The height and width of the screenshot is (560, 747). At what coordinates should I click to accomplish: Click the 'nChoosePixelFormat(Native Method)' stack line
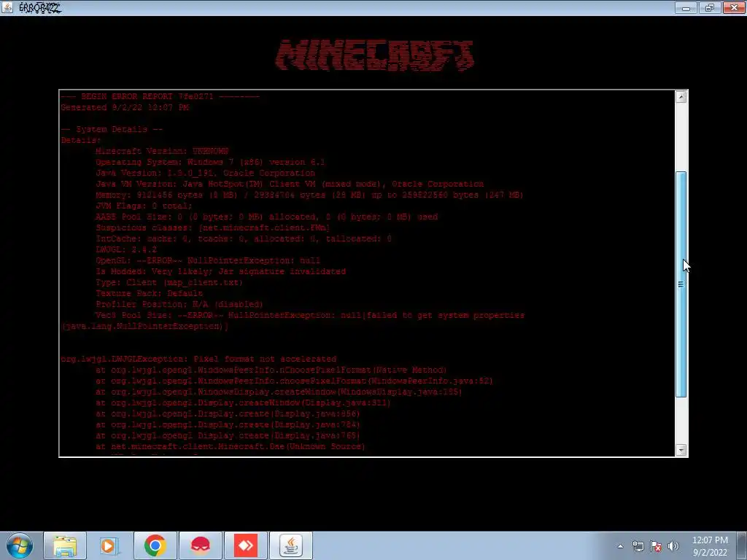[271, 370]
